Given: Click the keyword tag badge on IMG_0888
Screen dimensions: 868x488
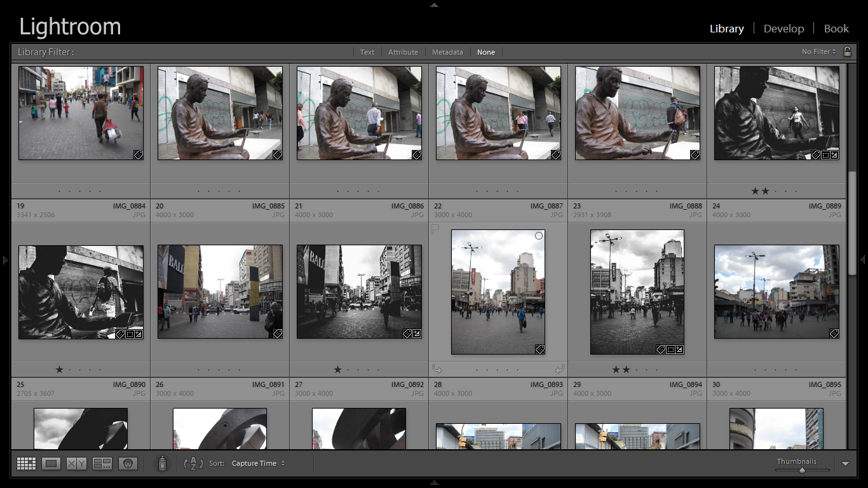Looking at the screenshot, I should pyautogui.click(x=661, y=349).
